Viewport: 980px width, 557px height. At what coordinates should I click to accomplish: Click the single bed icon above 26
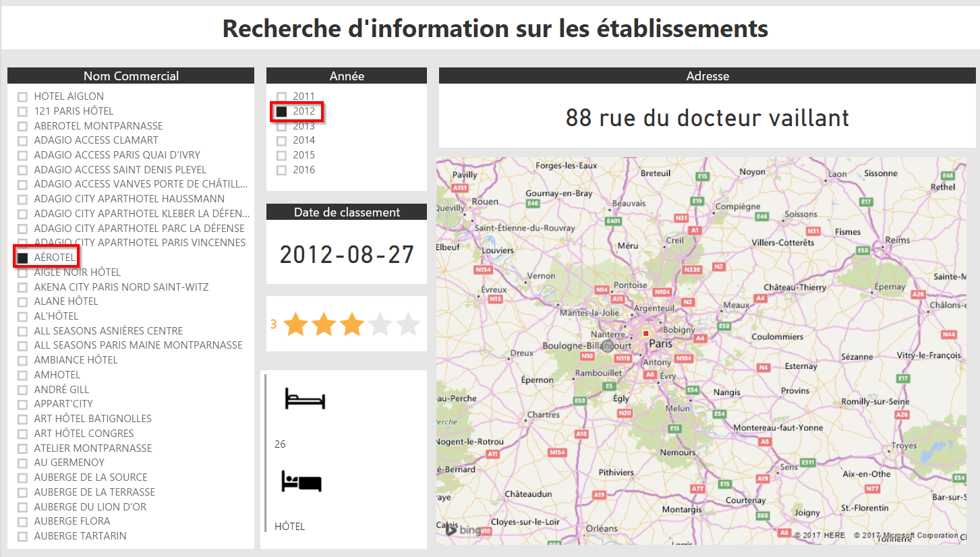[305, 399]
